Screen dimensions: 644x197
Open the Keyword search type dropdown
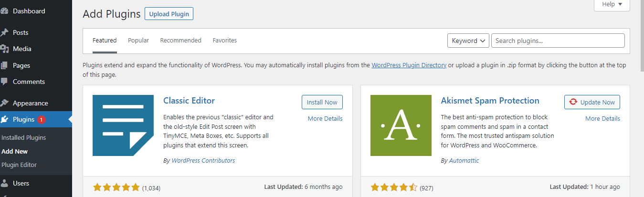click(468, 41)
